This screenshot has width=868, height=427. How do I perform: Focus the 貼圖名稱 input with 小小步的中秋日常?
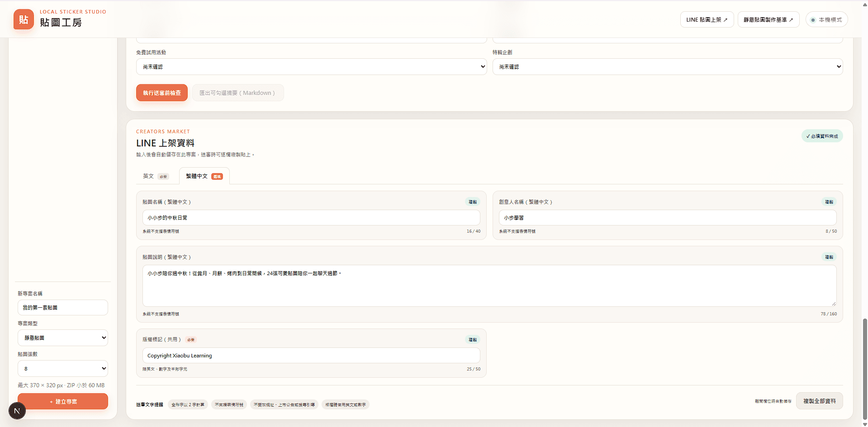(311, 218)
